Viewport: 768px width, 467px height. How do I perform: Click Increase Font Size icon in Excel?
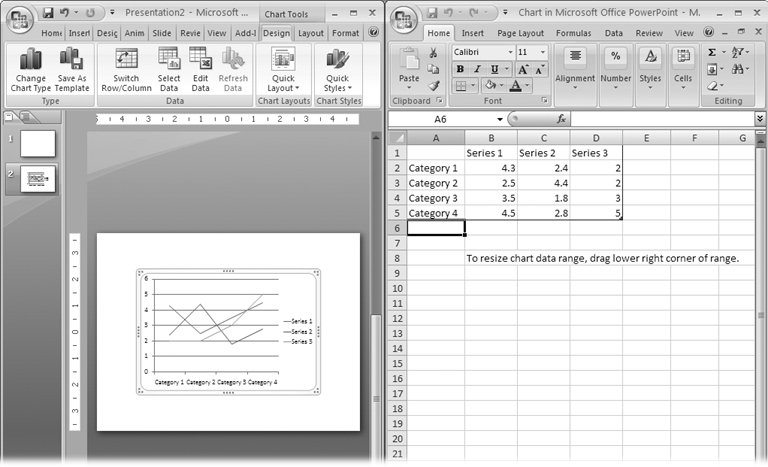pos(523,69)
